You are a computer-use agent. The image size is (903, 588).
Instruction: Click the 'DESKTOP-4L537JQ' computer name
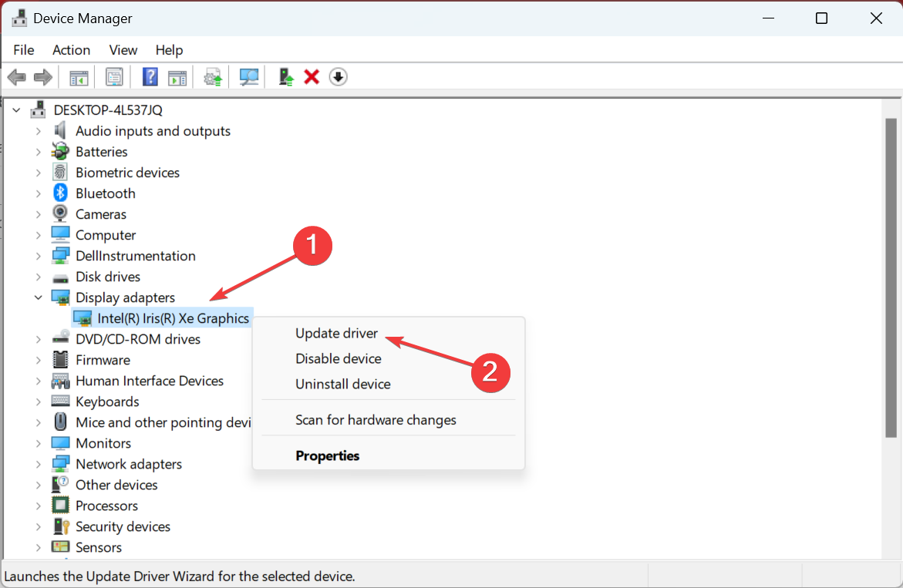(108, 110)
